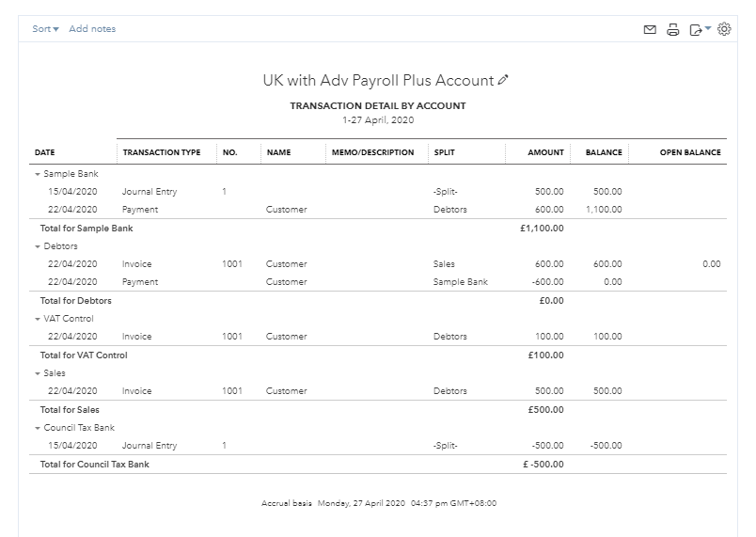This screenshot has width=756, height=537.
Task: Click the DATE column header
Action: pos(45,152)
